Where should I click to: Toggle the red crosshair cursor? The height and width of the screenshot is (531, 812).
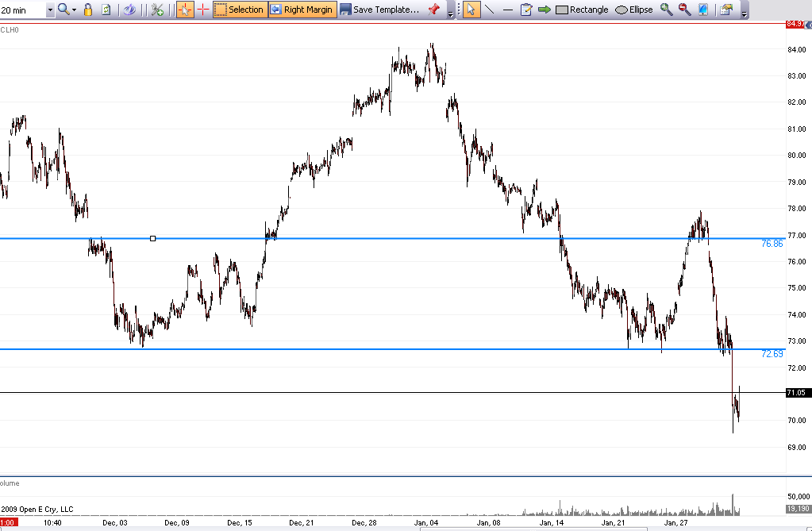point(203,10)
